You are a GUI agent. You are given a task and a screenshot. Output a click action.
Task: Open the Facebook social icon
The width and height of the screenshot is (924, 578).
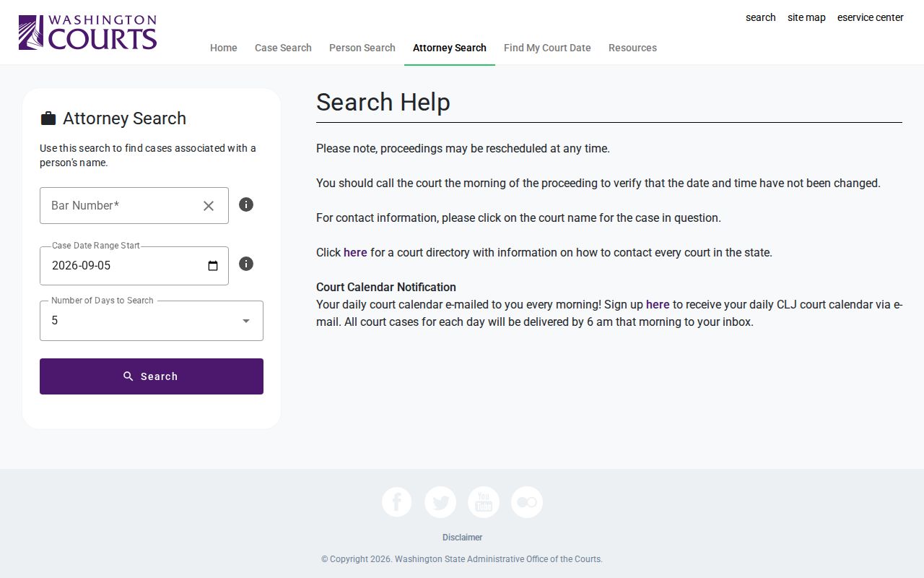pyautogui.click(x=397, y=502)
